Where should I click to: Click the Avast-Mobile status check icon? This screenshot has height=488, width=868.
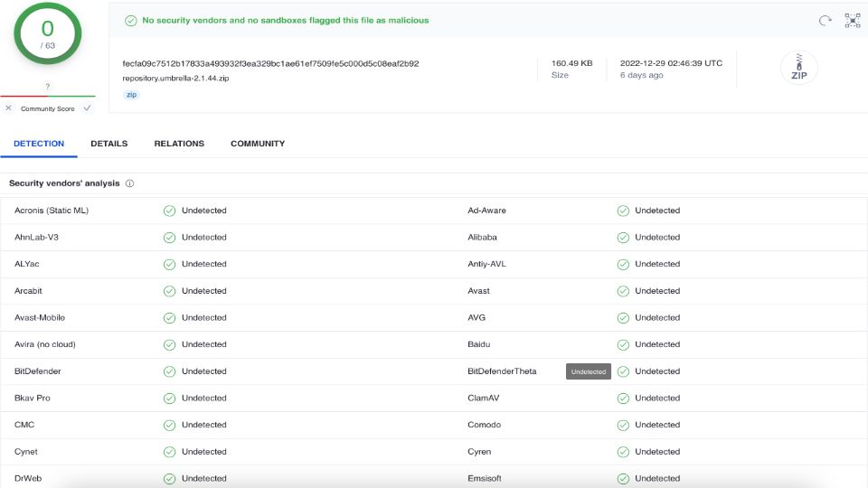(169, 318)
